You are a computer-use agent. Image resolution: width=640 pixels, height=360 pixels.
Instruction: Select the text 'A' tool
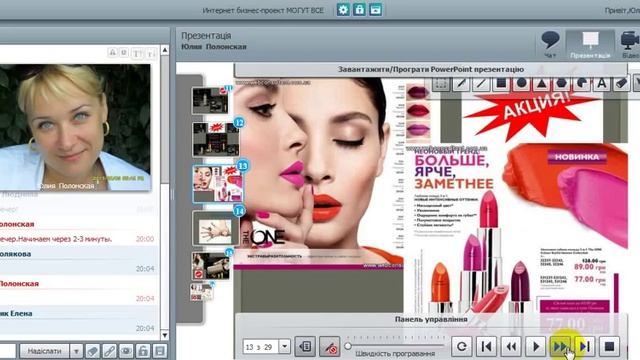point(602,84)
